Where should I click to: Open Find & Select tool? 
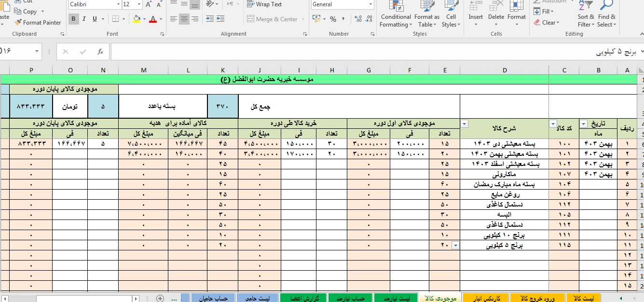click(x=606, y=14)
